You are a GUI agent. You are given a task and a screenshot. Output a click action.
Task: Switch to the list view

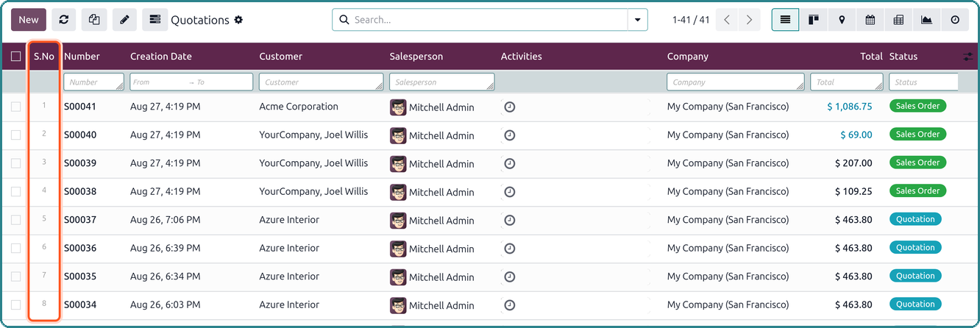785,20
